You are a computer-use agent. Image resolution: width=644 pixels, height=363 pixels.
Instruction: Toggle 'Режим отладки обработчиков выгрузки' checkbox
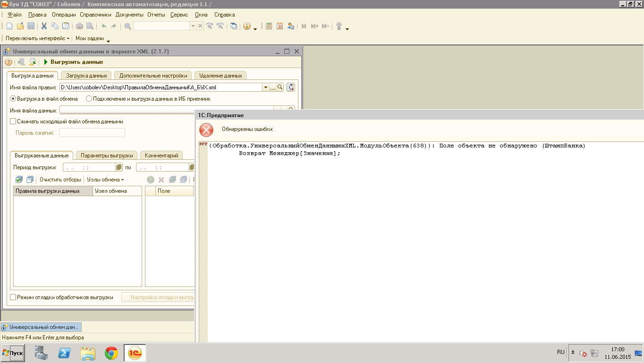pos(13,297)
